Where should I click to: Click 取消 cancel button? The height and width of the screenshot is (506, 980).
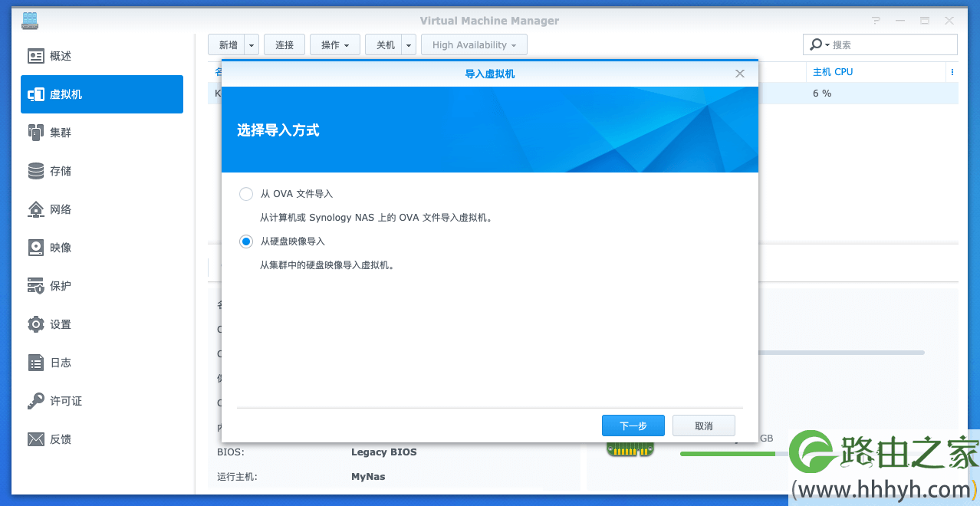pyautogui.click(x=704, y=426)
